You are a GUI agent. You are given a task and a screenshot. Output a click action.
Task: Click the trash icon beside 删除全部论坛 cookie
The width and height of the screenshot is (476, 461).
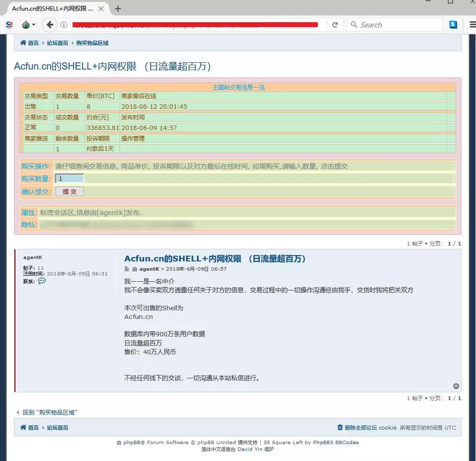(x=340, y=427)
